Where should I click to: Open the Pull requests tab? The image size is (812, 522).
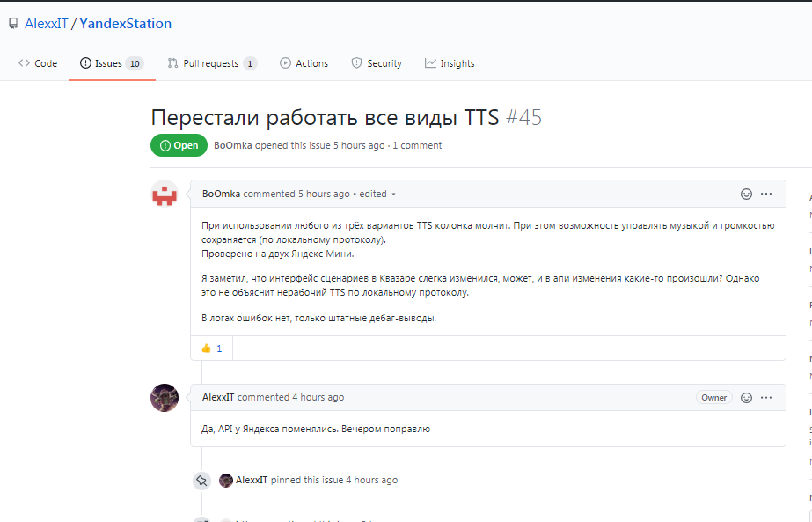coord(212,63)
